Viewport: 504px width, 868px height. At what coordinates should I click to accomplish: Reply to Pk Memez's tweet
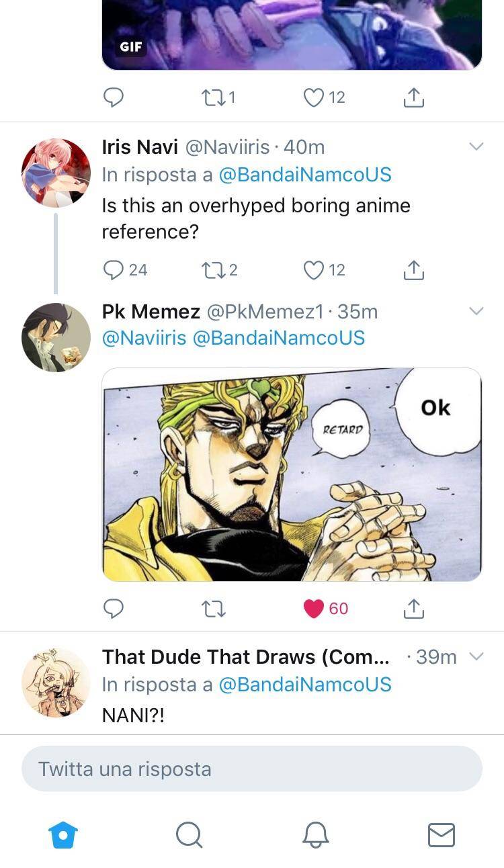pos(114,609)
